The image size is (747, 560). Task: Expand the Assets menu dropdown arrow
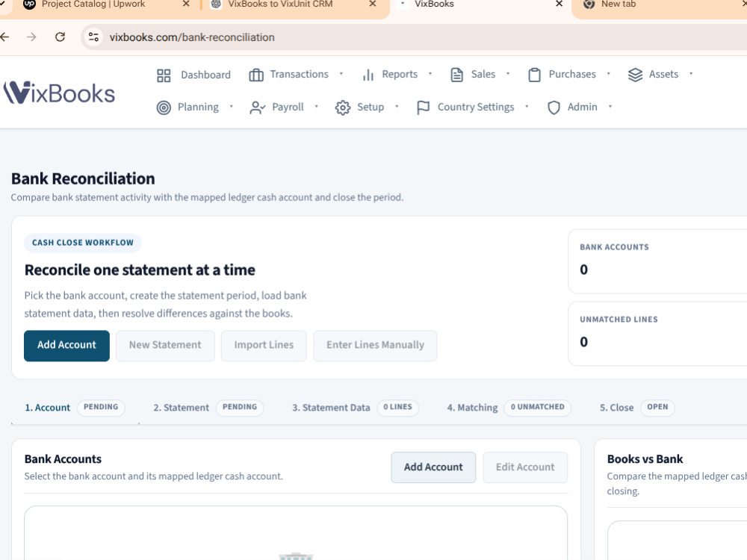point(691,74)
